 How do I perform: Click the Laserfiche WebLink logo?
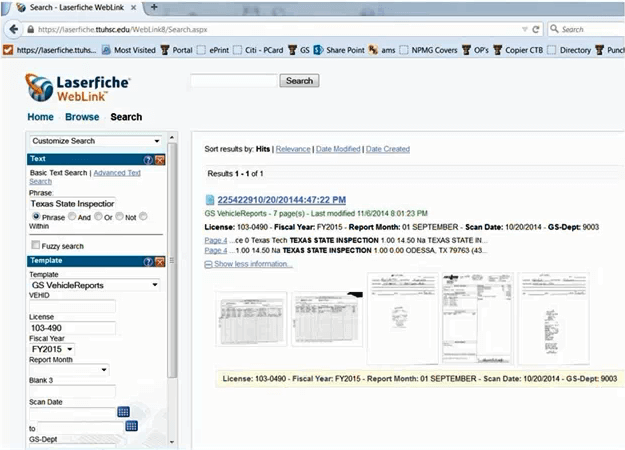[78, 87]
